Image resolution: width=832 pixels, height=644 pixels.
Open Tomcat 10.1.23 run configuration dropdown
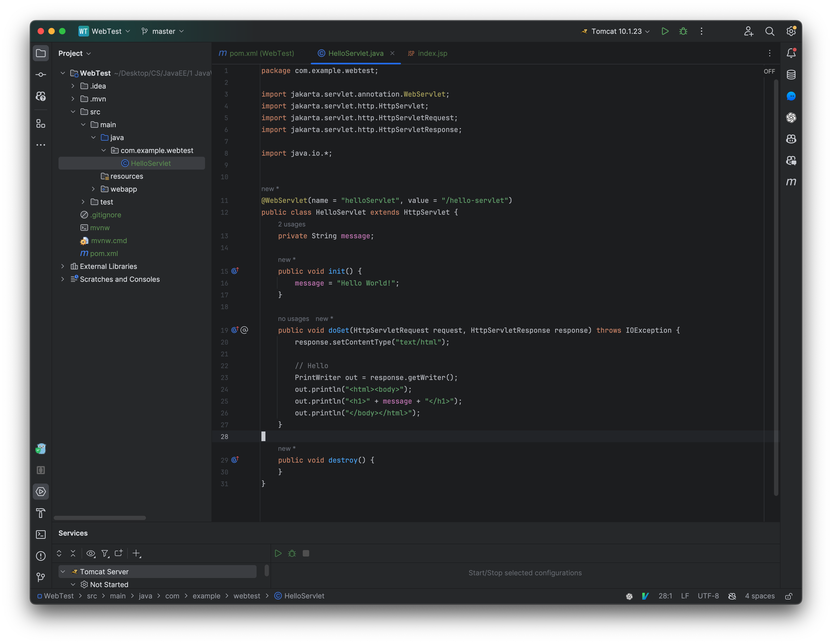pyautogui.click(x=616, y=31)
